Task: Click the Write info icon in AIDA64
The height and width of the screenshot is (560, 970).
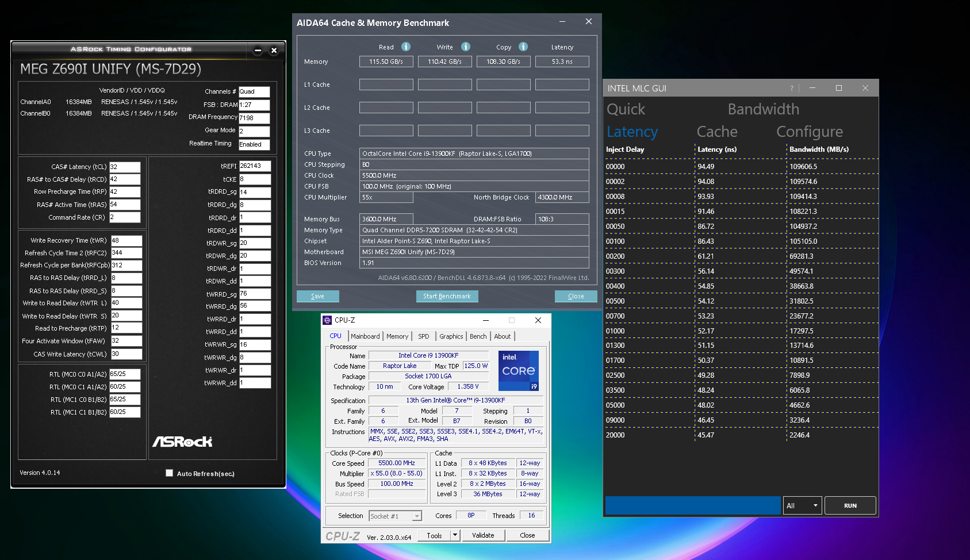Action: [x=466, y=47]
